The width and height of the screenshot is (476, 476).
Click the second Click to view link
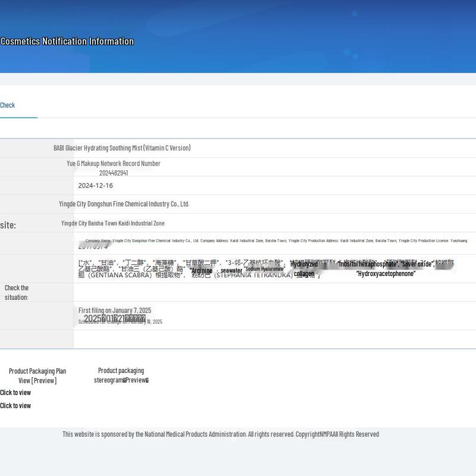[x=15, y=406]
